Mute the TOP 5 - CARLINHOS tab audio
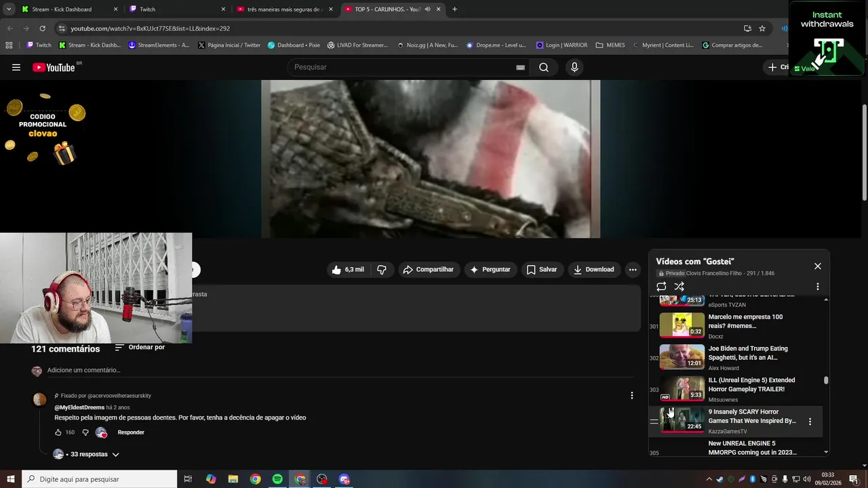The image size is (868, 488). pyautogui.click(x=428, y=9)
